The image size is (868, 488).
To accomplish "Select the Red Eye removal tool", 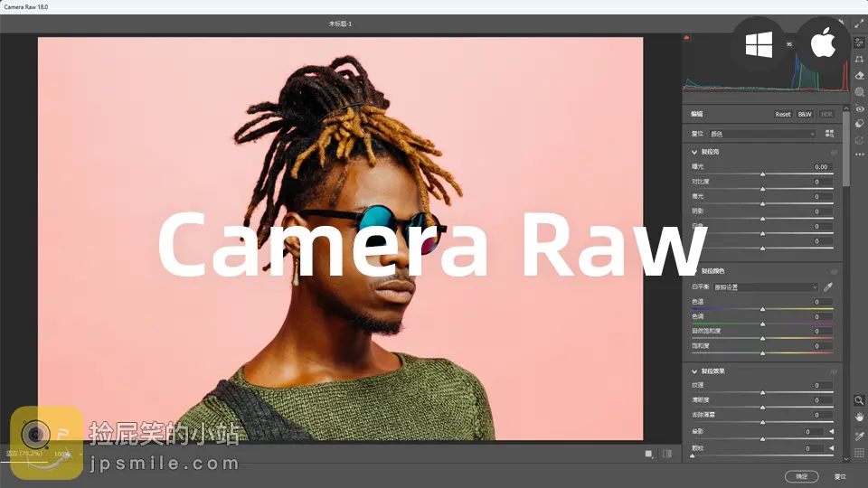I will (x=859, y=108).
